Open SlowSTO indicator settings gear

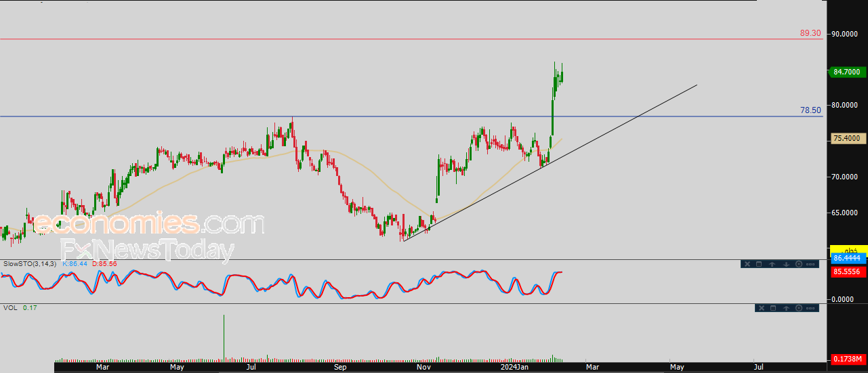(799, 264)
